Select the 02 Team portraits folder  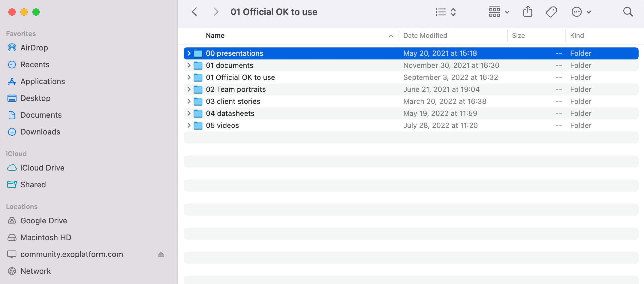pos(236,89)
